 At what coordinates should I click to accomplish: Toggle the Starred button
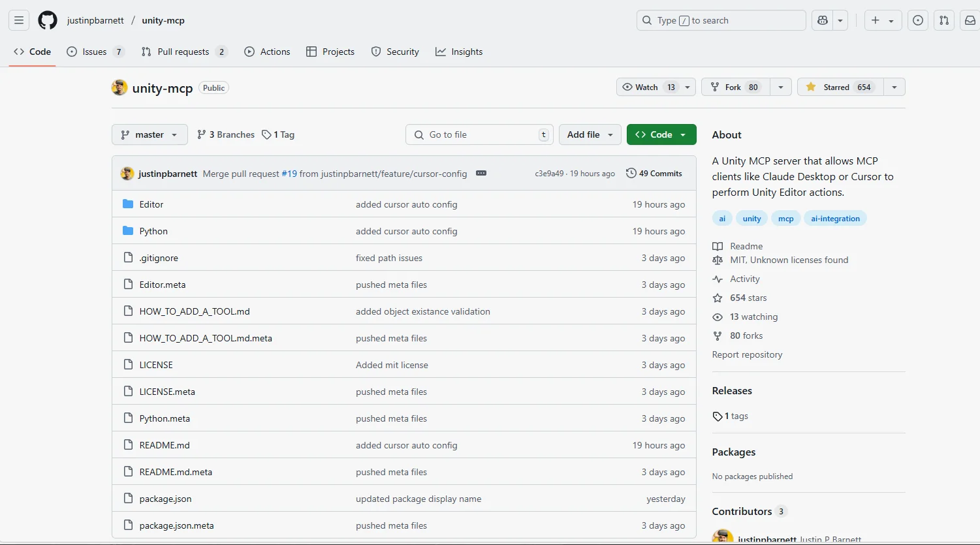840,87
